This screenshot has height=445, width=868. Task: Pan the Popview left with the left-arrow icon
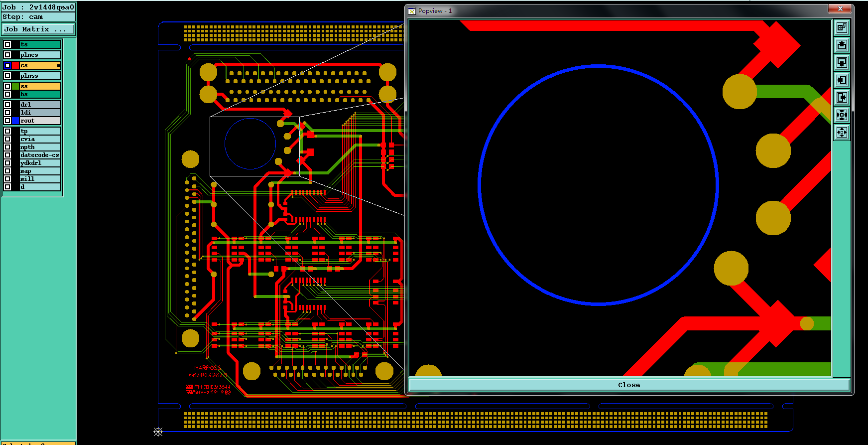(x=842, y=80)
